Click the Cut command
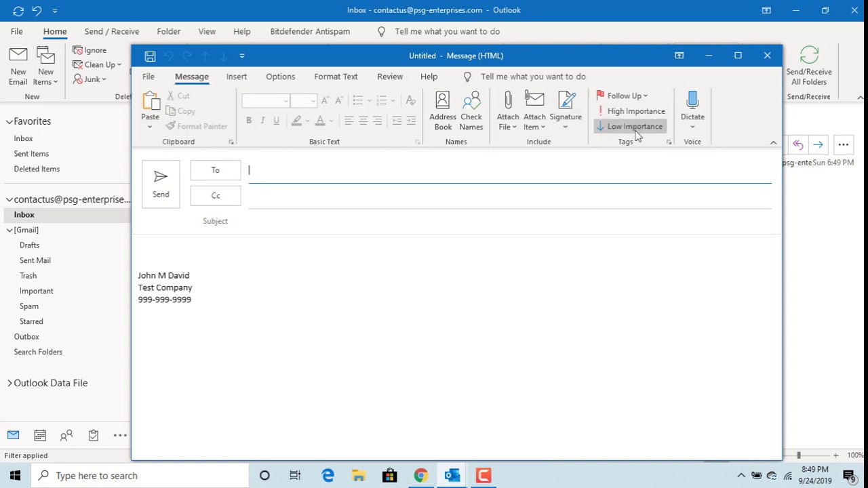Image resolution: width=868 pixels, height=488 pixels. pyautogui.click(x=178, y=96)
